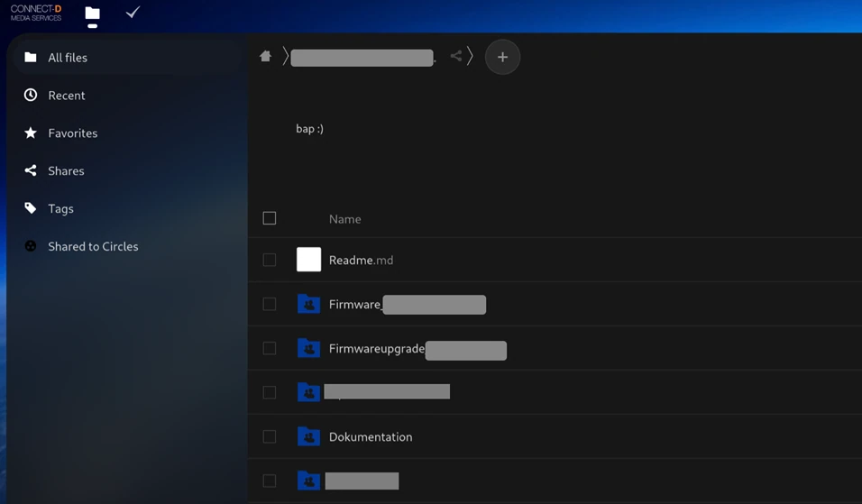
Task: Click the share icon in the breadcrumb
Action: point(455,56)
